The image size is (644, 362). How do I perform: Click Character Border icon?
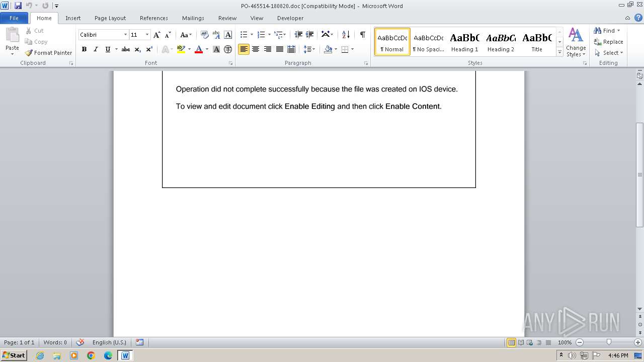click(228, 35)
